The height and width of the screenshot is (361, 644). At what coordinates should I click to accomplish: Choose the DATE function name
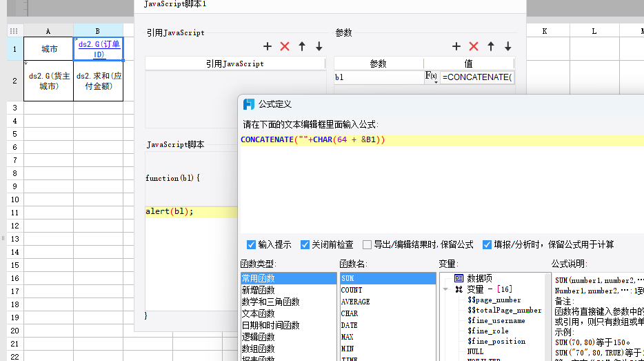pyautogui.click(x=388, y=325)
